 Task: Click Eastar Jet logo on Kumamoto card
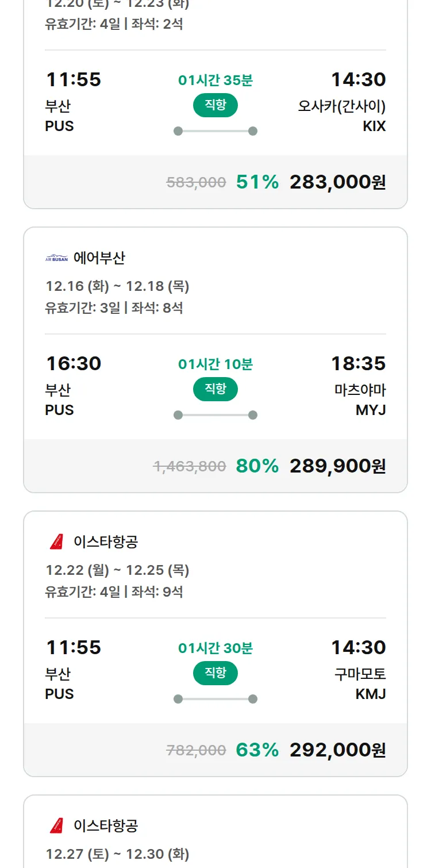tap(56, 541)
